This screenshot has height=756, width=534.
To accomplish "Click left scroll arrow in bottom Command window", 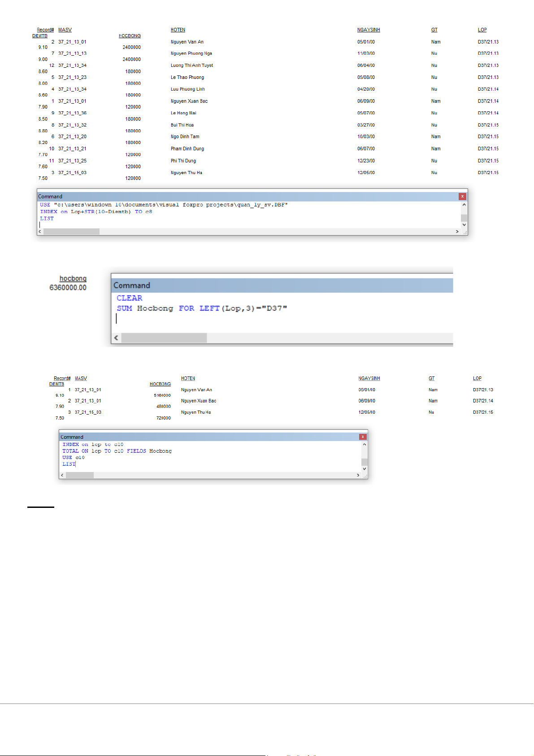I will (x=62, y=475).
